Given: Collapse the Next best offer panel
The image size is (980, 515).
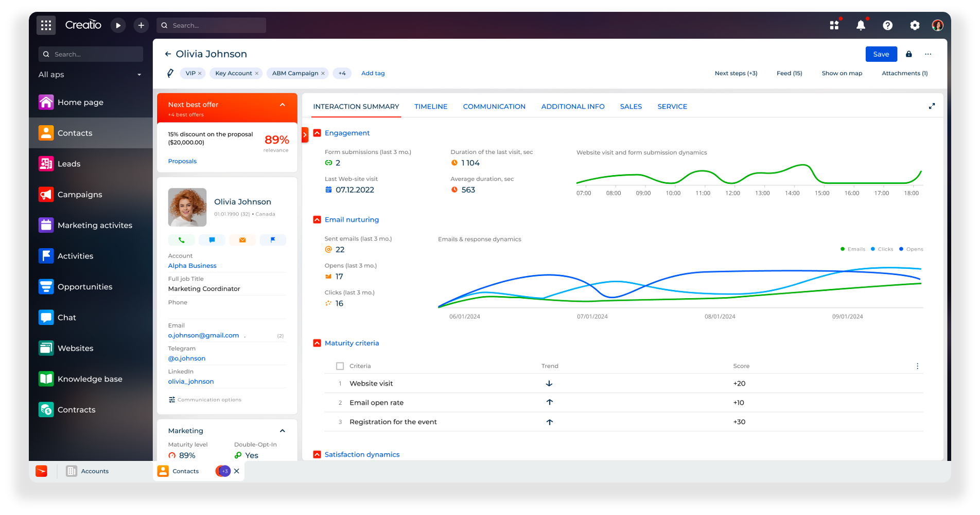Looking at the screenshot, I should 283,105.
